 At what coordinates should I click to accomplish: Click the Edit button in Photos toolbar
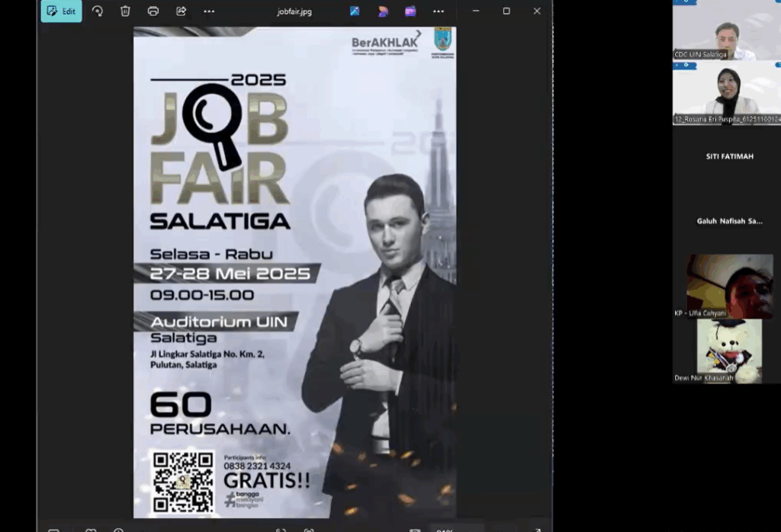point(61,11)
